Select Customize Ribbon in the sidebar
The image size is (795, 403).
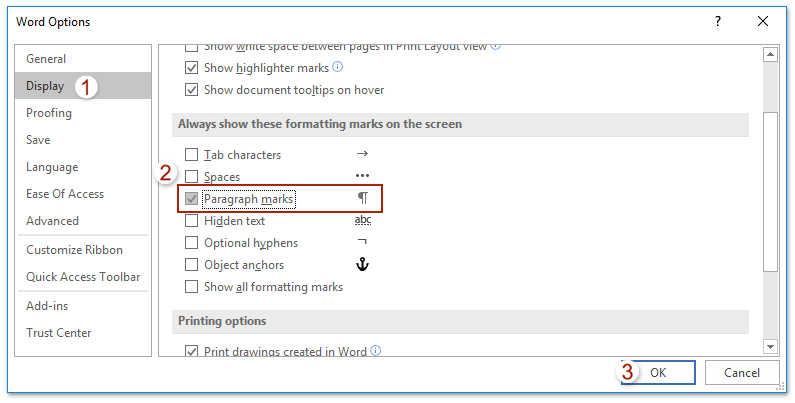(x=74, y=250)
